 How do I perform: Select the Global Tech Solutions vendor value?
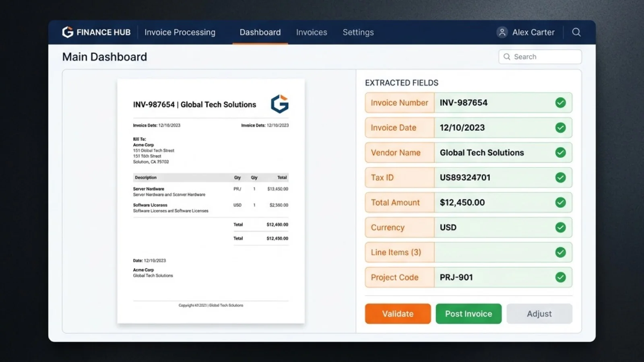(482, 152)
